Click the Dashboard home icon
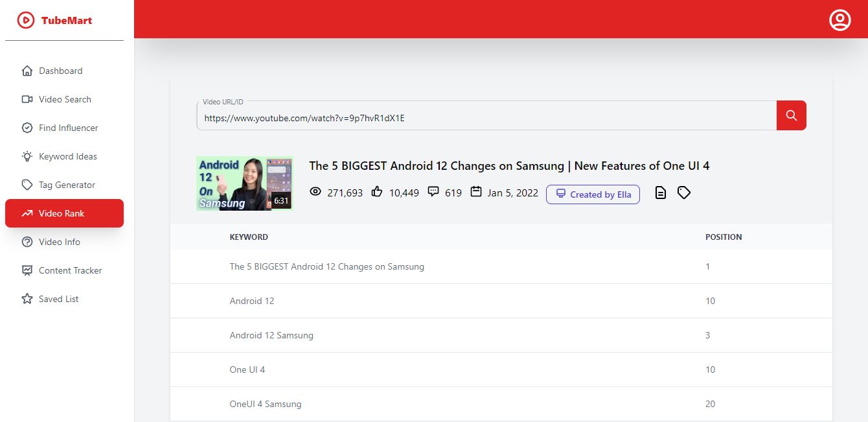This screenshot has width=868, height=422. 27,71
